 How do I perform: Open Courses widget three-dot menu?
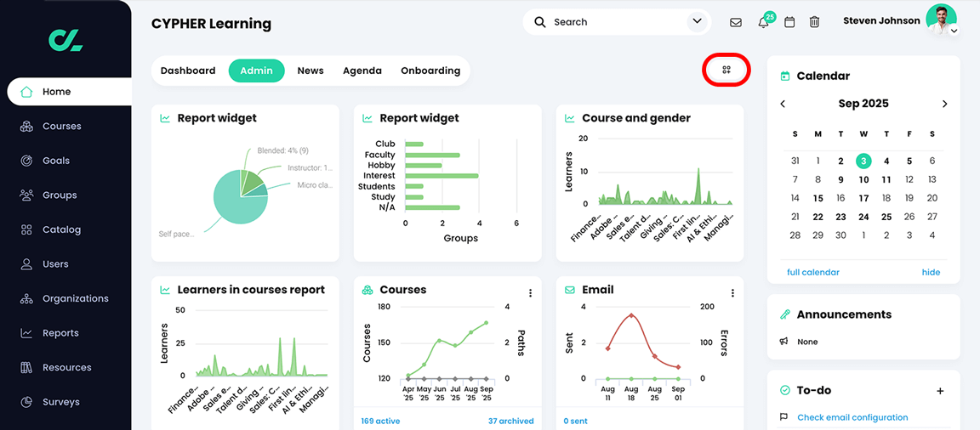click(530, 292)
